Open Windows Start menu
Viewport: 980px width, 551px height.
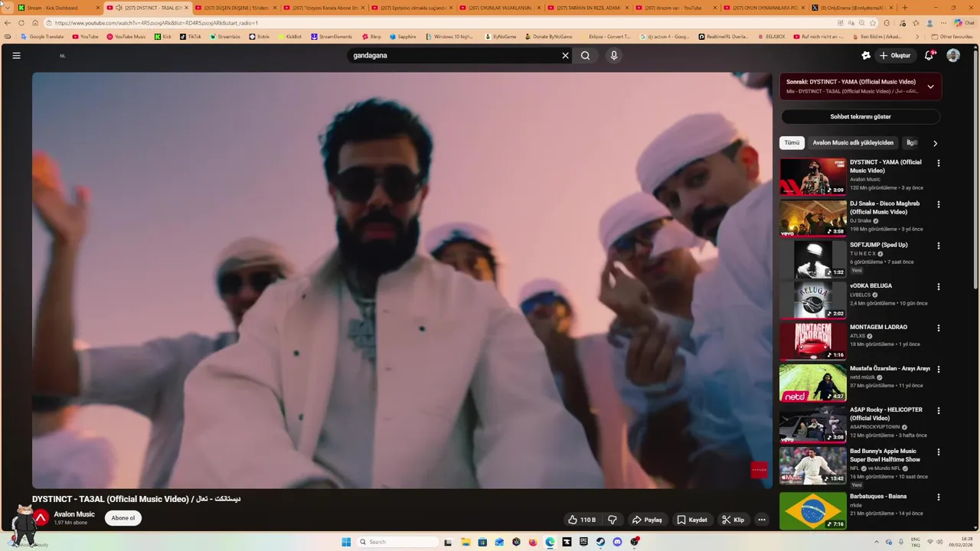[x=346, y=542]
